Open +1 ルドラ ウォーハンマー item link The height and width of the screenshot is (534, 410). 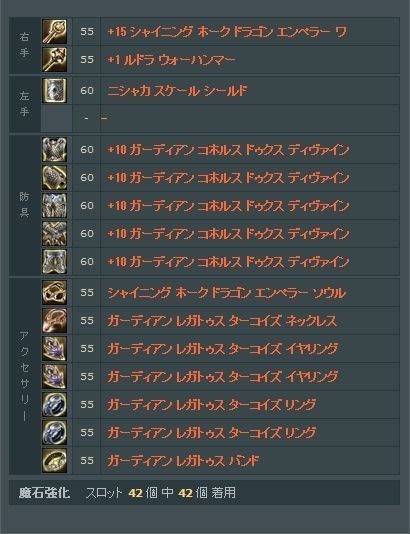pos(171,60)
